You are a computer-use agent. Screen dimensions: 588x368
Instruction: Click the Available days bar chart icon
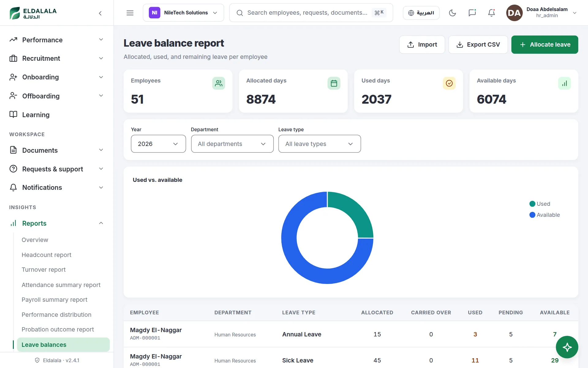click(564, 83)
